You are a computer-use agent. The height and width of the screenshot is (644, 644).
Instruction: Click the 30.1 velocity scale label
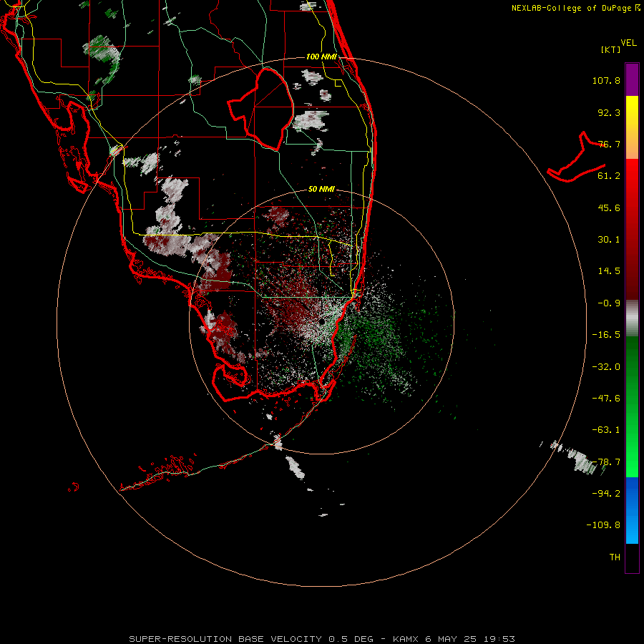pyautogui.click(x=609, y=240)
